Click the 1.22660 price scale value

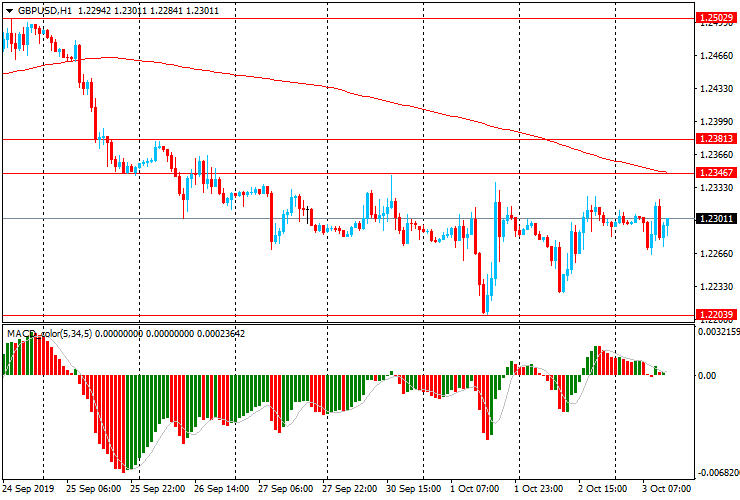(x=717, y=254)
